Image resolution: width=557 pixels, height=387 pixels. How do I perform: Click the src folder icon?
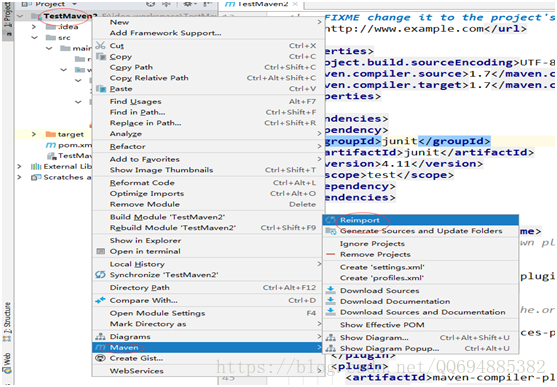51,37
